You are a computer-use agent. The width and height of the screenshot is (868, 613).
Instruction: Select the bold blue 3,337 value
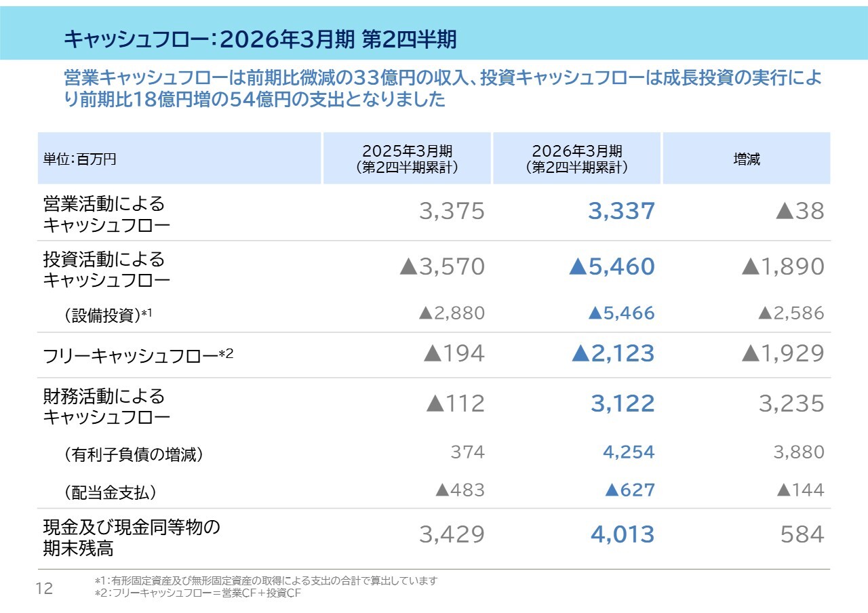tap(621, 212)
